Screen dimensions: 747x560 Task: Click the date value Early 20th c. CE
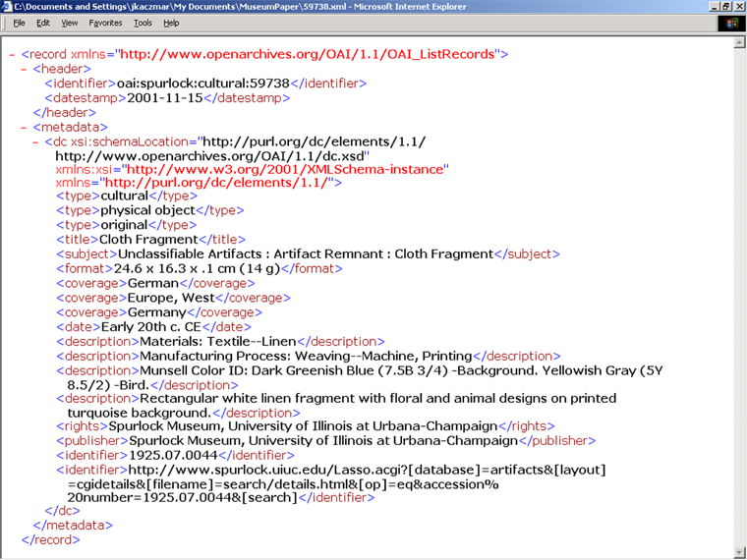(x=151, y=327)
